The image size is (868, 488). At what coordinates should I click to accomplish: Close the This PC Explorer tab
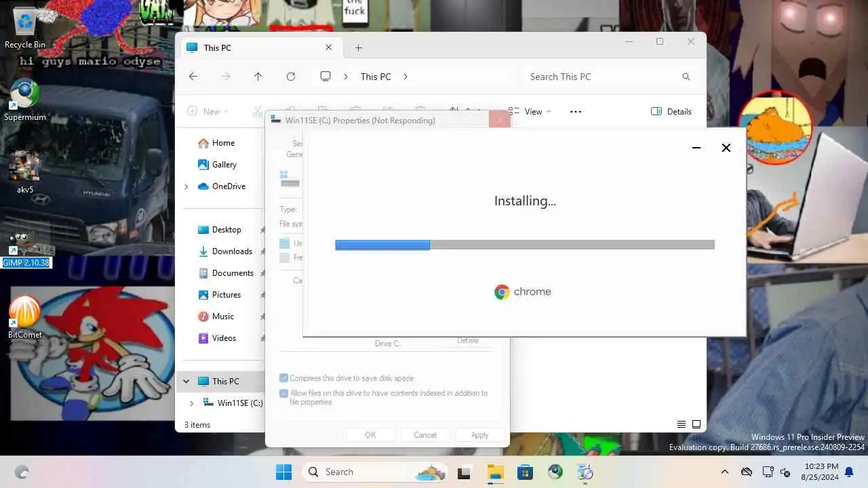(x=329, y=47)
